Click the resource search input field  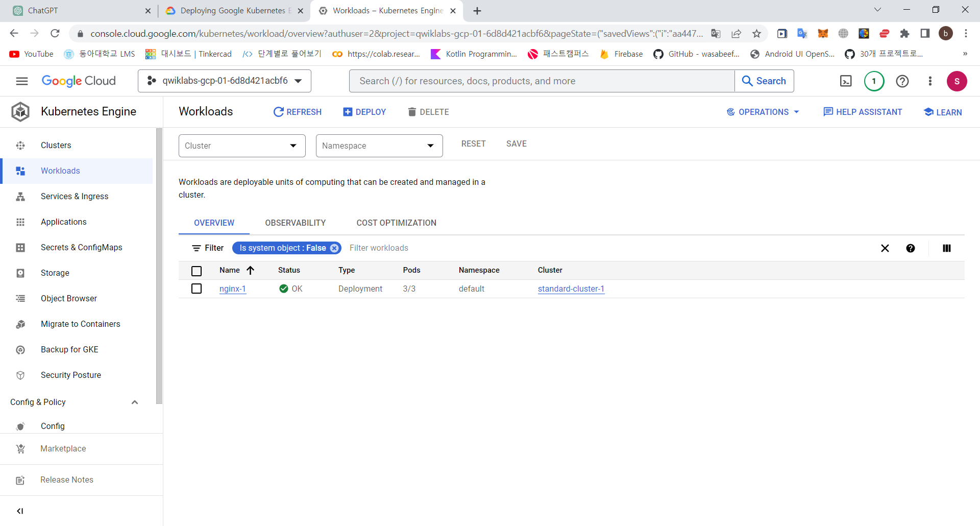click(x=542, y=81)
